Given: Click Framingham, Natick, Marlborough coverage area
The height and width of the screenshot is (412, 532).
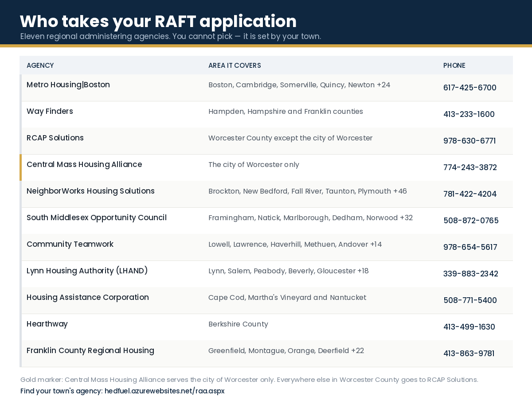Looking at the screenshot, I should [310, 218].
